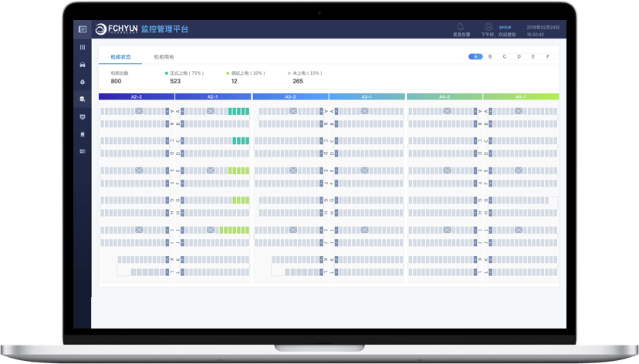This screenshot has height=364, width=639.
Task: Click the three-bars icon in the sidebar
Action: click(x=83, y=48)
